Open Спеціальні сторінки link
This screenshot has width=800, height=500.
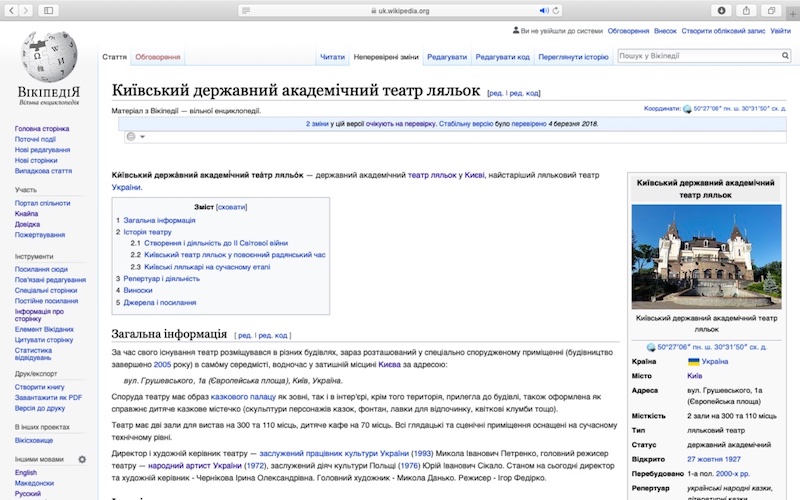46,290
